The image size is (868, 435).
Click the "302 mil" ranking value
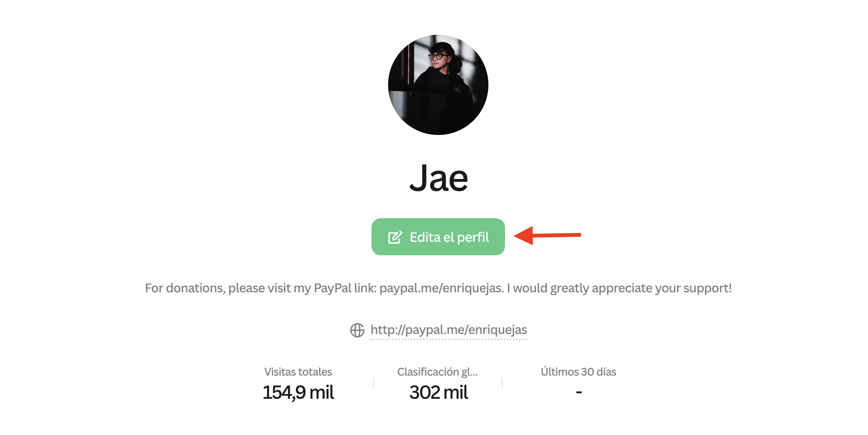(x=439, y=393)
